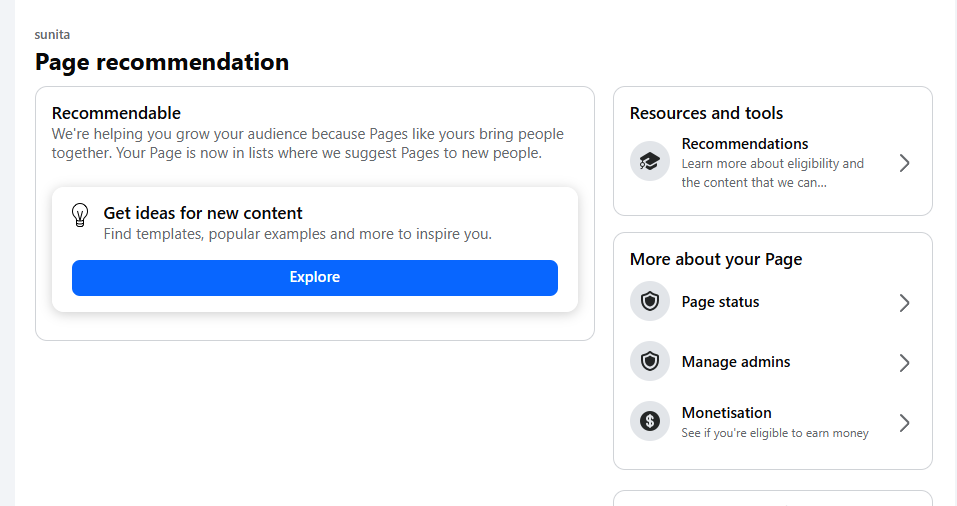Choose the Manage admins text label
The image size is (957, 506).
click(735, 362)
